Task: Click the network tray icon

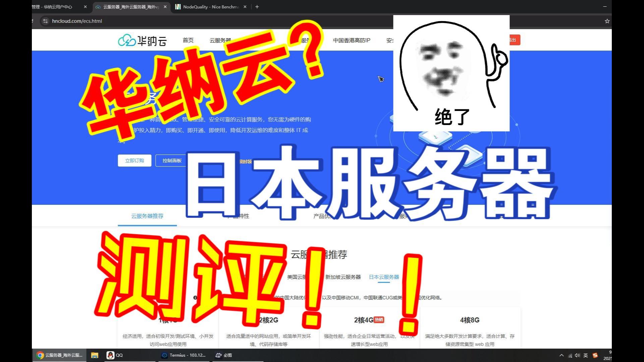Action: pos(570,356)
